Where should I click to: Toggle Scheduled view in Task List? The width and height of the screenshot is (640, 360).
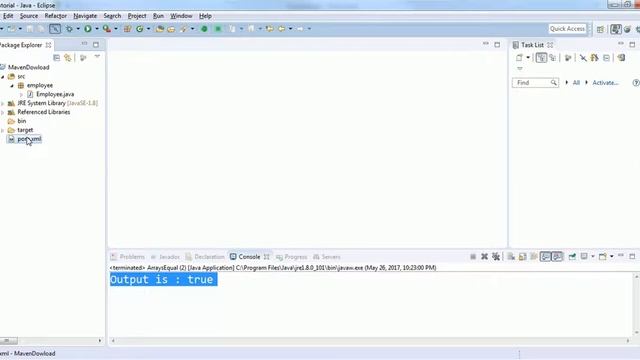pos(553,58)
